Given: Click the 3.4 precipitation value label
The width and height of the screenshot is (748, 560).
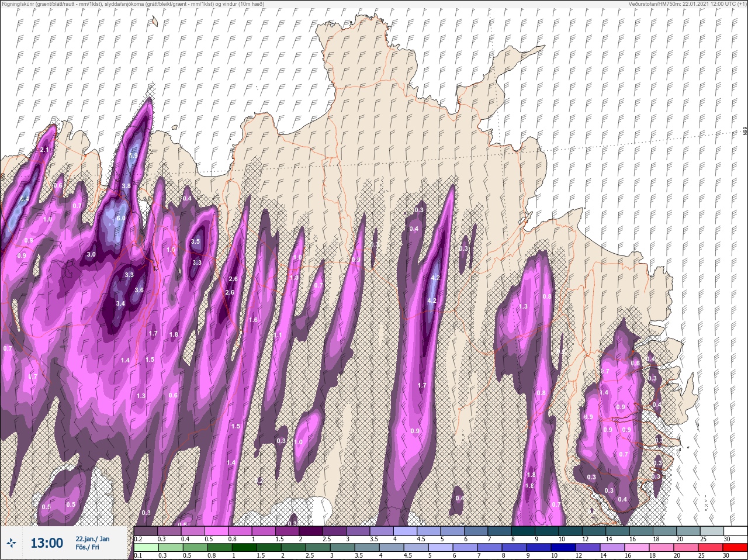Looking at the screenshot, I should point(120,303).
